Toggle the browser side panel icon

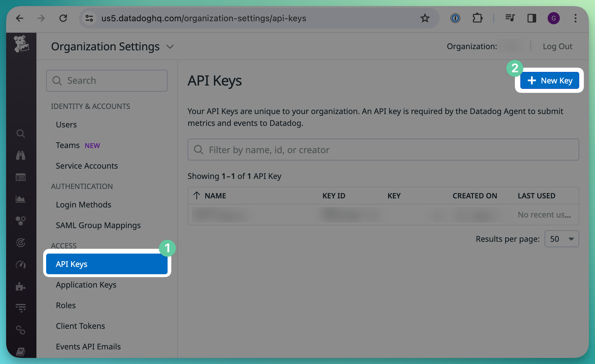click(532, 18)
